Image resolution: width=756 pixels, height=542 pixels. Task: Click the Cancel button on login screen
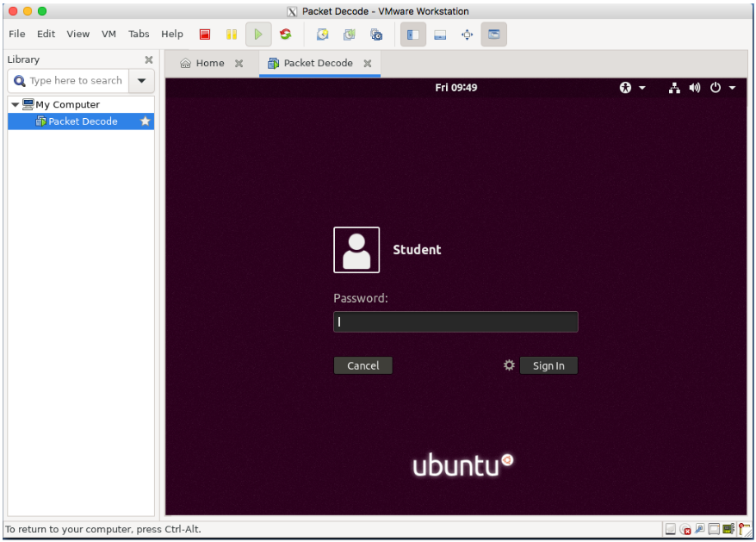tap(363, 365)
